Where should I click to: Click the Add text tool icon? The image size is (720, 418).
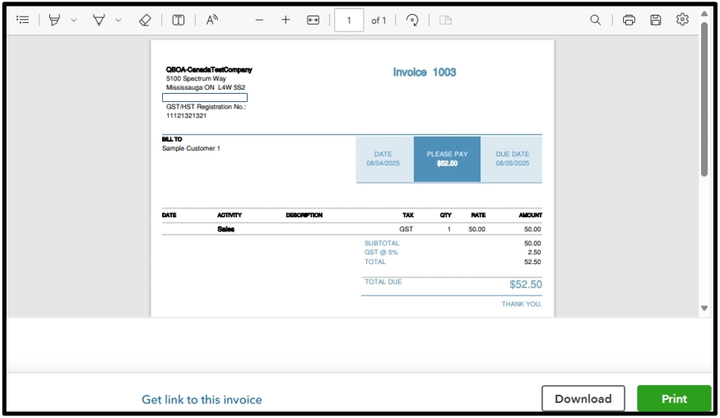click(x=178, y=20)
